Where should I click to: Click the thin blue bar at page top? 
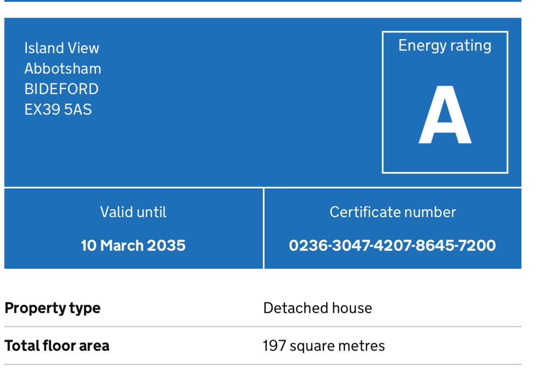[262, 1]
